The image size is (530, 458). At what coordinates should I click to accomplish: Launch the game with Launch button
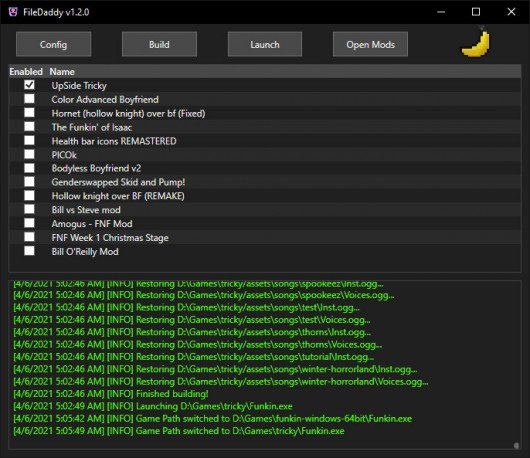[265, 44]
